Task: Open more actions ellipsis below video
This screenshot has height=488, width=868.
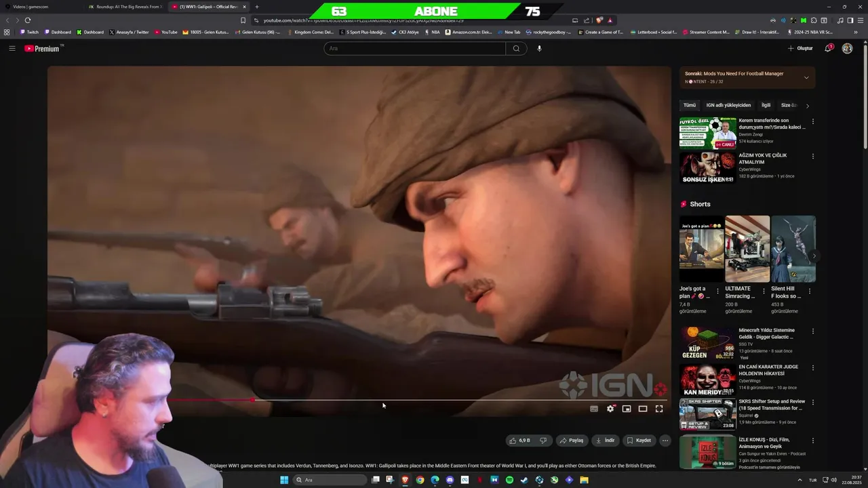Action: point(665,441)
